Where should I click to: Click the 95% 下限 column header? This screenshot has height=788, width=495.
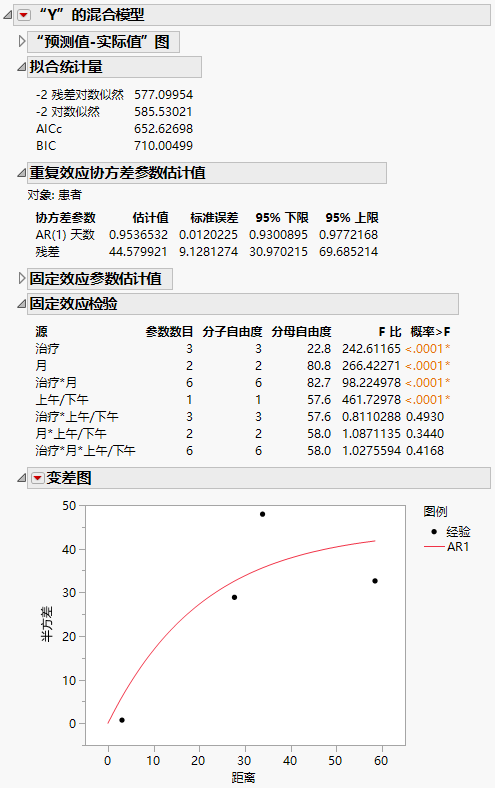(281, 218)
